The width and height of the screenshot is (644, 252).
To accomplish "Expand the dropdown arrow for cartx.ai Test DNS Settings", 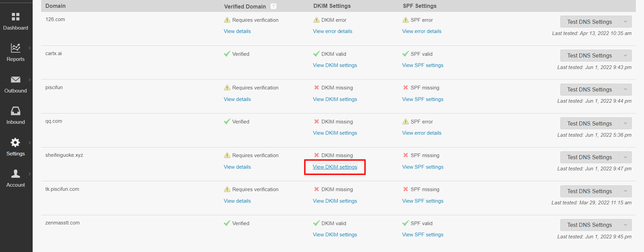I will point(625,55).
